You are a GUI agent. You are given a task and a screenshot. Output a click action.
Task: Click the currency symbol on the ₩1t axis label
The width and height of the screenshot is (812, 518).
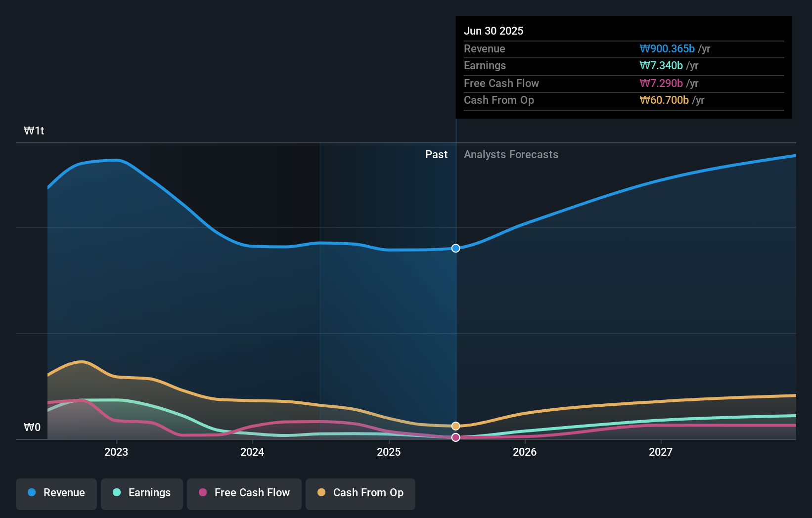pos(28,131)
